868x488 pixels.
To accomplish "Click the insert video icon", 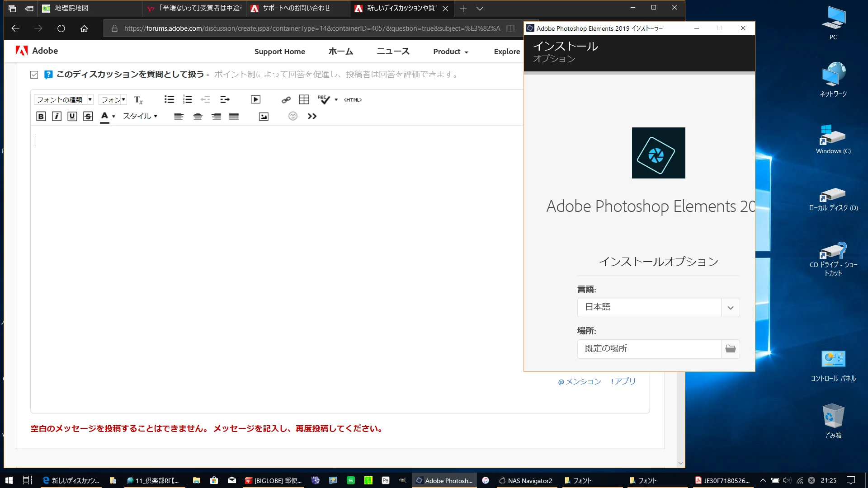I will (255, 99).
